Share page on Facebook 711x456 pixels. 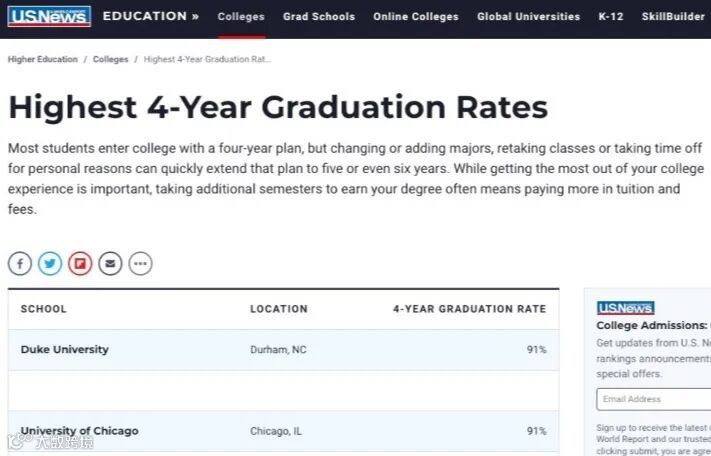click(x=20, y=264)
